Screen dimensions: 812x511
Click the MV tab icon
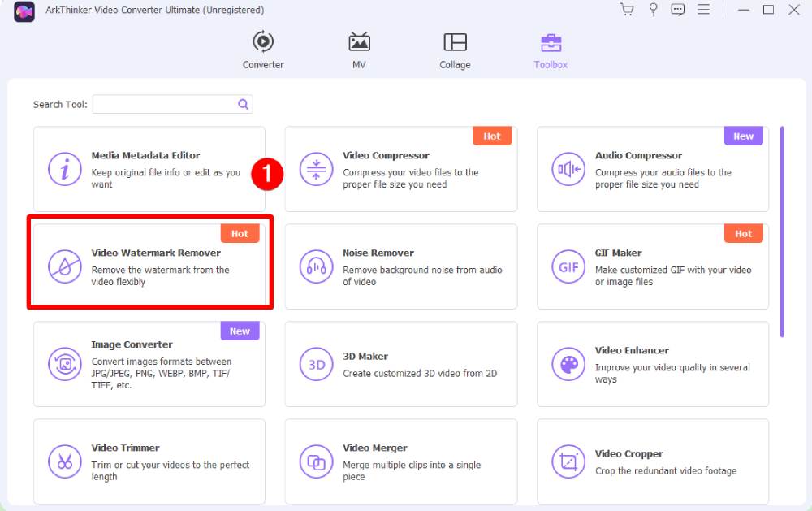click(359, 42)
